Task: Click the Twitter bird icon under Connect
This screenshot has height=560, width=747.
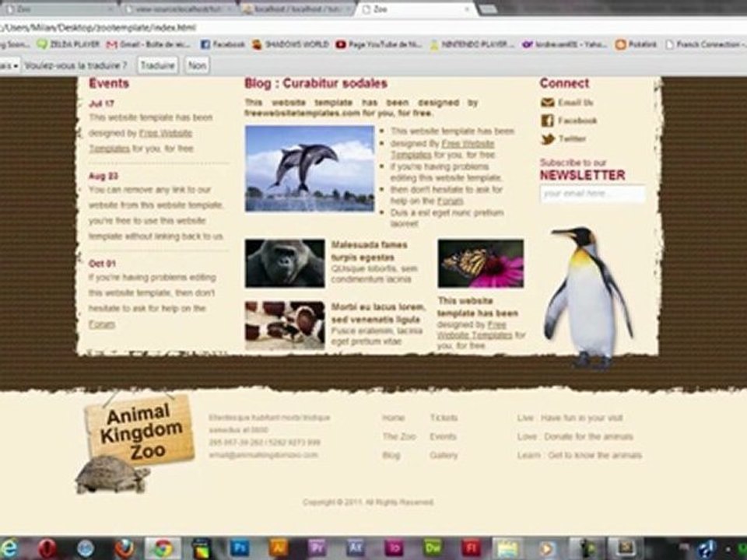Action: (x=548, y=139)
